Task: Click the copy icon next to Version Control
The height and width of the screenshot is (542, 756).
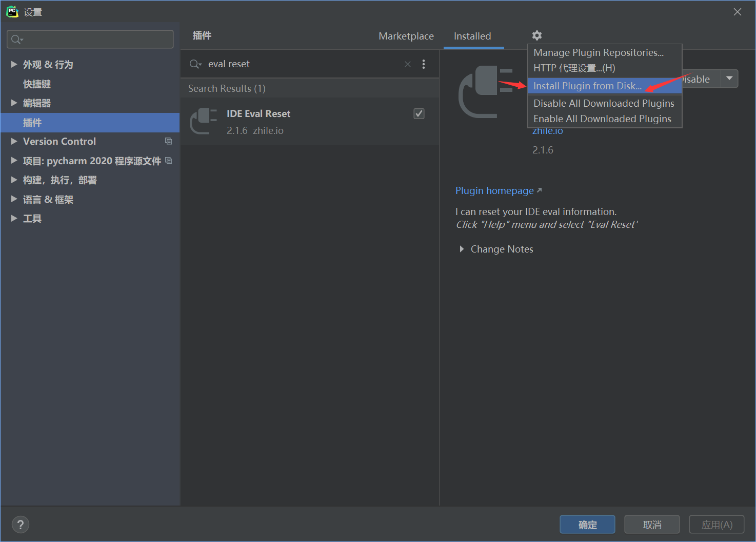Action: tap(168, 141)
